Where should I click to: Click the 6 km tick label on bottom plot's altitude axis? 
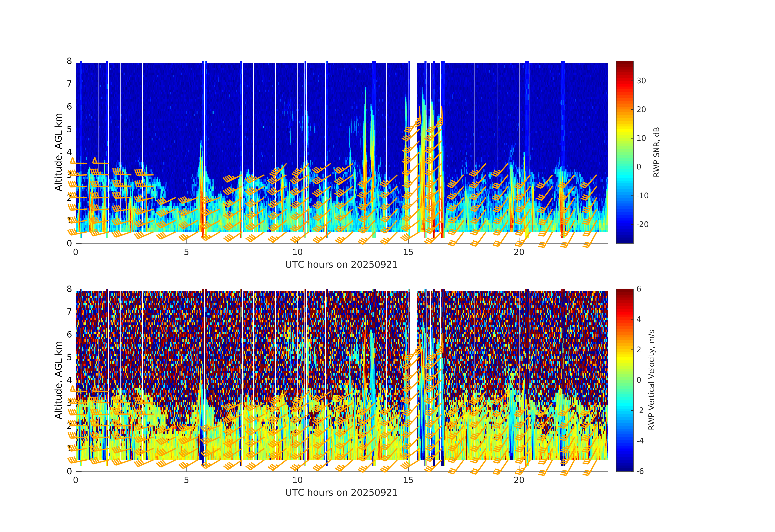tap(69, 335)
